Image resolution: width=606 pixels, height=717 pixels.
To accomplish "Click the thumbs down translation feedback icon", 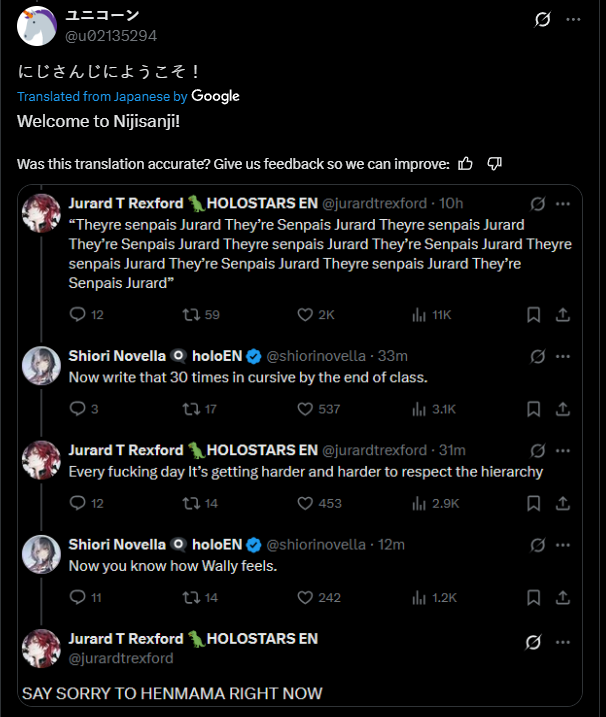I will click(494, 163).
